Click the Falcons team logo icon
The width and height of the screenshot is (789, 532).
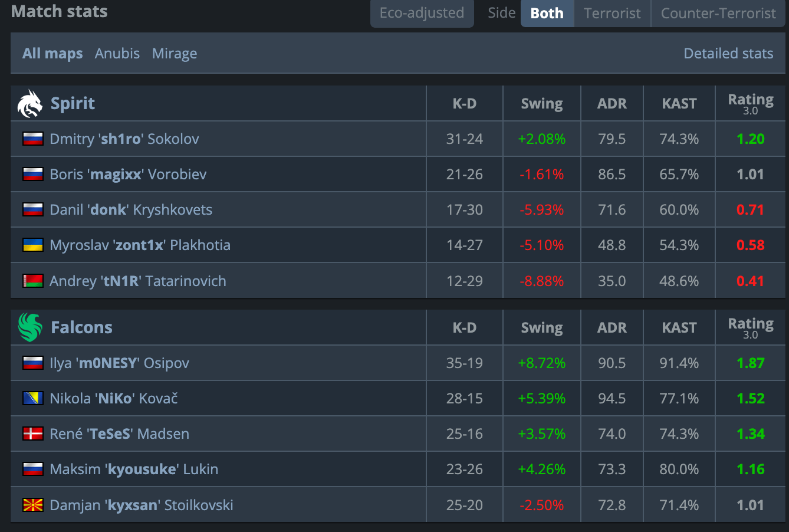(30, 327)
